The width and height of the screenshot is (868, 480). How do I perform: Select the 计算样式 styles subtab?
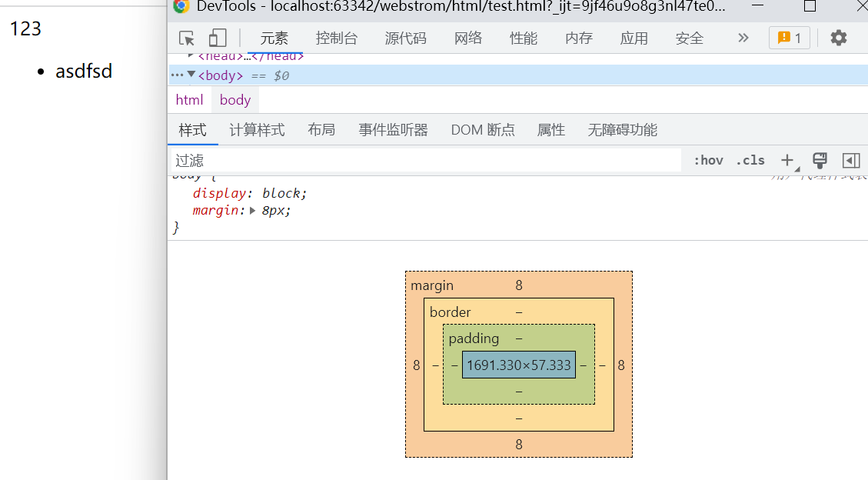257,130
